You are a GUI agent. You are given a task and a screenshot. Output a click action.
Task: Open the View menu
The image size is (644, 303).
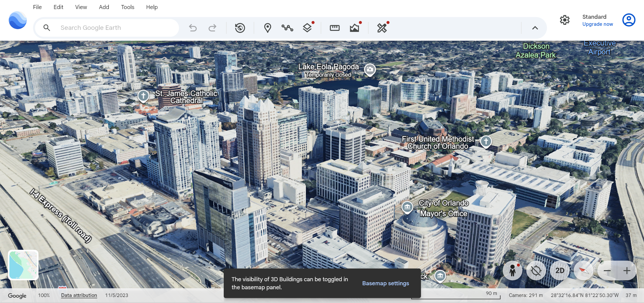80,7
